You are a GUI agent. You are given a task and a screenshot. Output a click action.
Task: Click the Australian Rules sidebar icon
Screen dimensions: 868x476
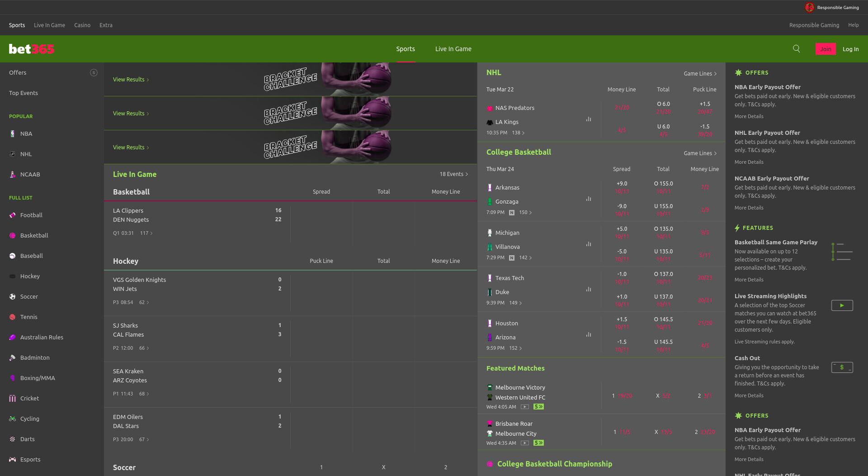(13, 338)
